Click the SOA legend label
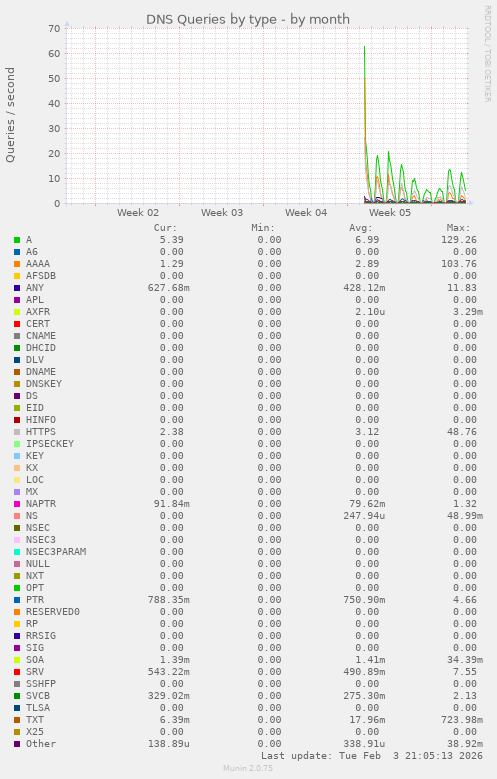This screenshot has height=779, width=497. [x=35, y=660]
